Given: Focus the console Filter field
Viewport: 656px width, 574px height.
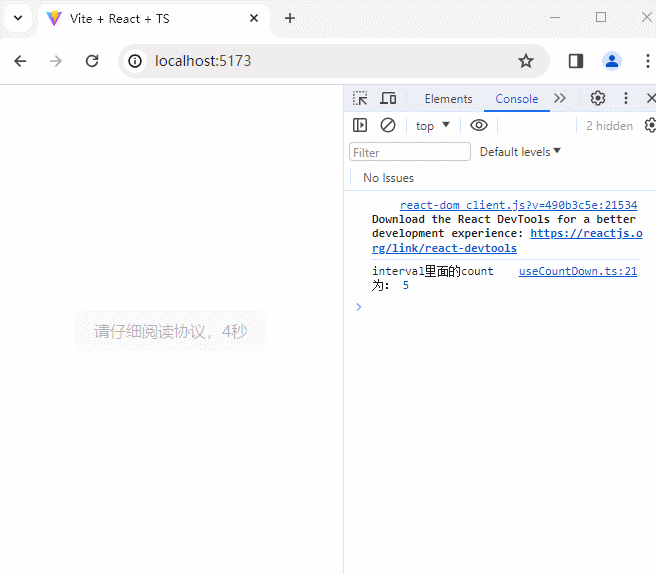Looking at the screenshot, I should (x=409, y=152).
